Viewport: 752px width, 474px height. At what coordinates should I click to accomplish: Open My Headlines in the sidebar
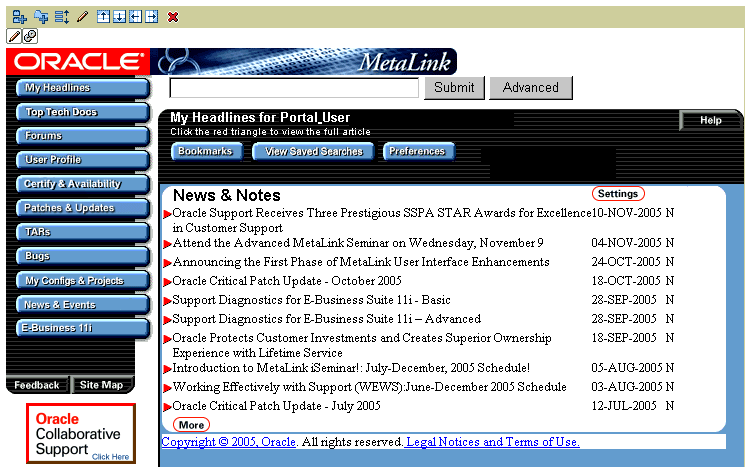(82, 88)
